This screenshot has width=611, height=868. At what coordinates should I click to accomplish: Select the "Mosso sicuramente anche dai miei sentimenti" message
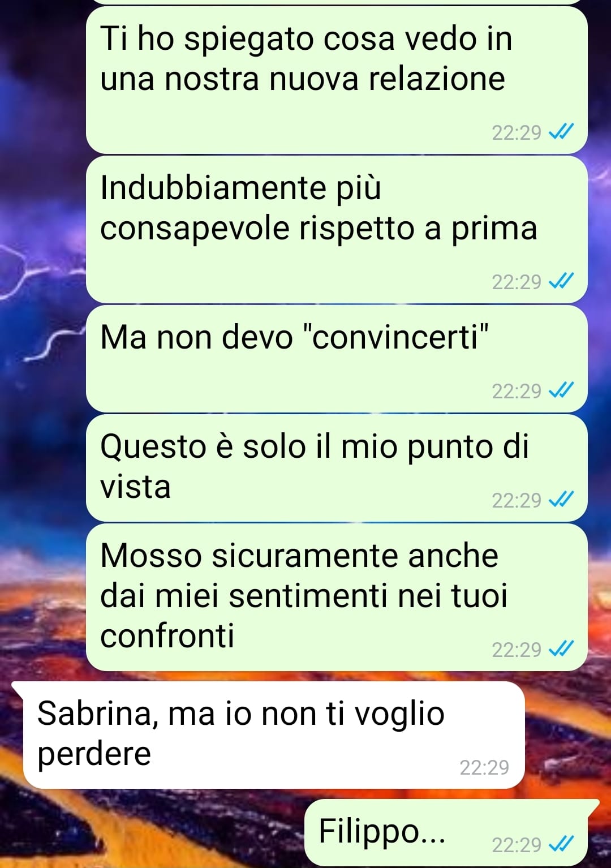337,597
